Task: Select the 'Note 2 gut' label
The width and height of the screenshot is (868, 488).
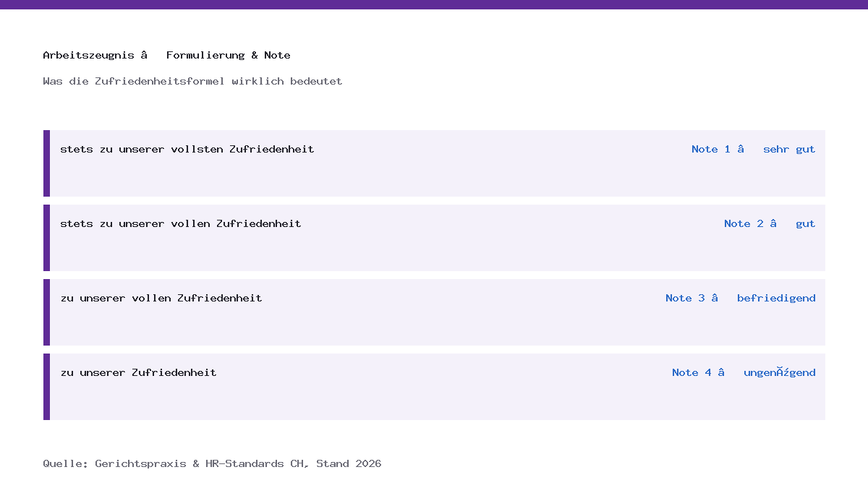Action: (x=770, y=223)
